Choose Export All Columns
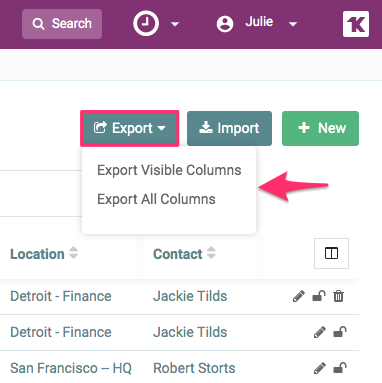Viewport: 382px width, 383px height. 156,199
